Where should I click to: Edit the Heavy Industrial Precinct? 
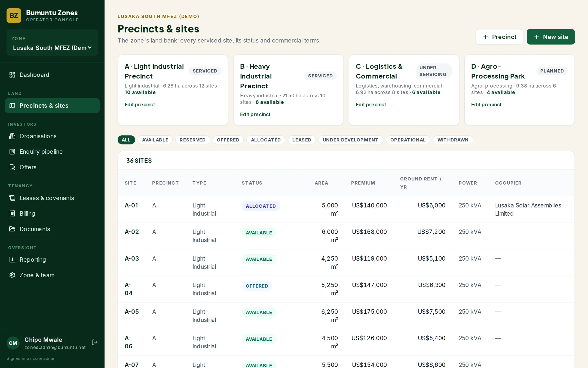coord(255,114)
